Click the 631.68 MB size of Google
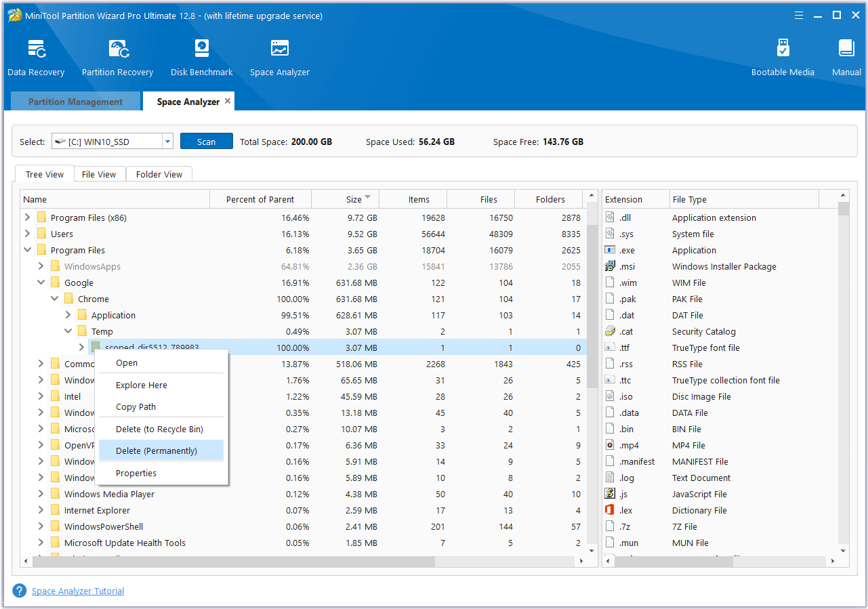This screenshot has height=609, width=868. pos(356,282)
